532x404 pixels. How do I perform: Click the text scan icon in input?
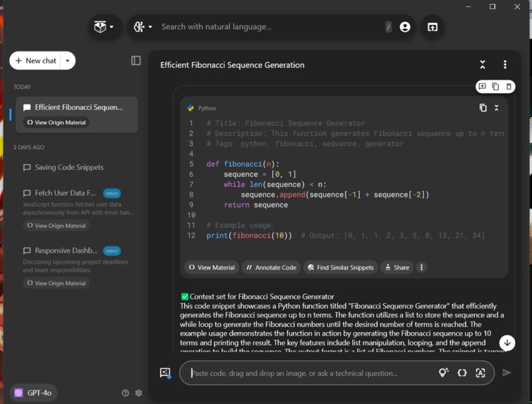pos(480,373)
